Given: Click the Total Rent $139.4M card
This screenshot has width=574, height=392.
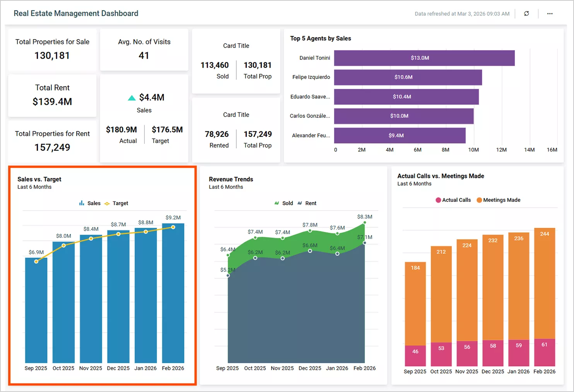Looking at the screenshot, I should 52,95.
